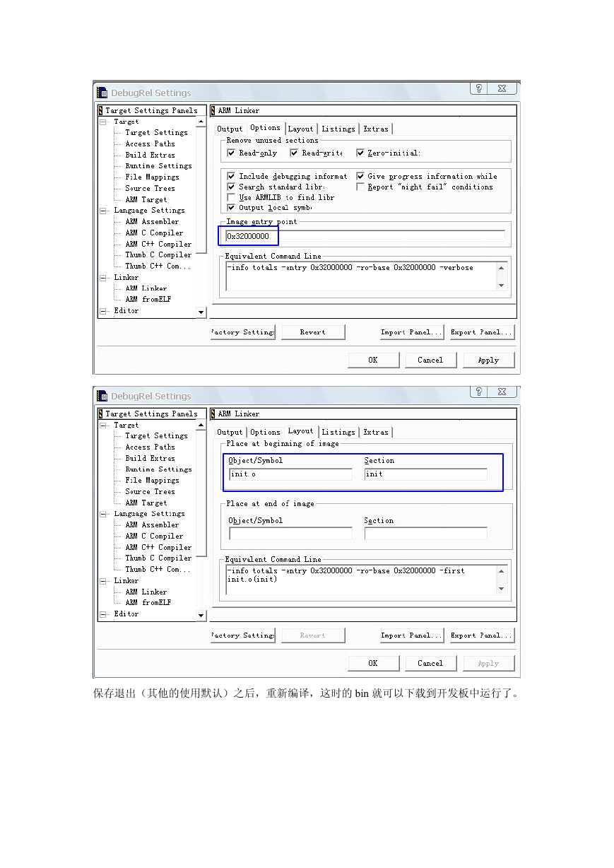
Task: Collapse Editor node in Options dialog tree
Action: pos(103,310)
